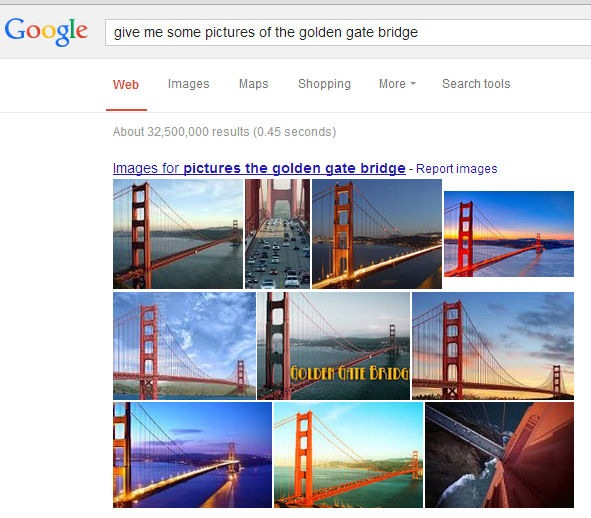Screen dimensions: 591x518
Task: Open the purple night-lit bridge thumbnail
Action: 192,455
